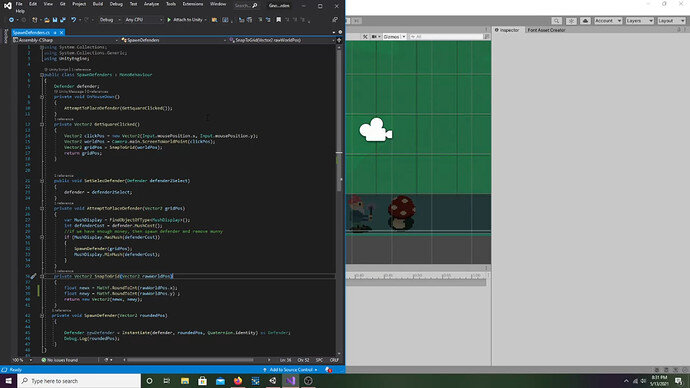The height and width of the screenshot is (388, 690).
Task: Open the Project menu
Action: tap(79, 4)
